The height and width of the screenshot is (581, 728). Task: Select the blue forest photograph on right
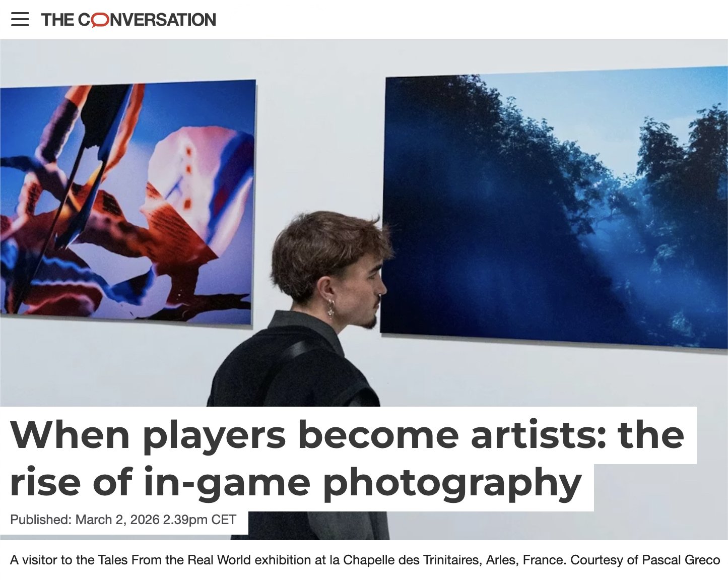pos(554,208)
